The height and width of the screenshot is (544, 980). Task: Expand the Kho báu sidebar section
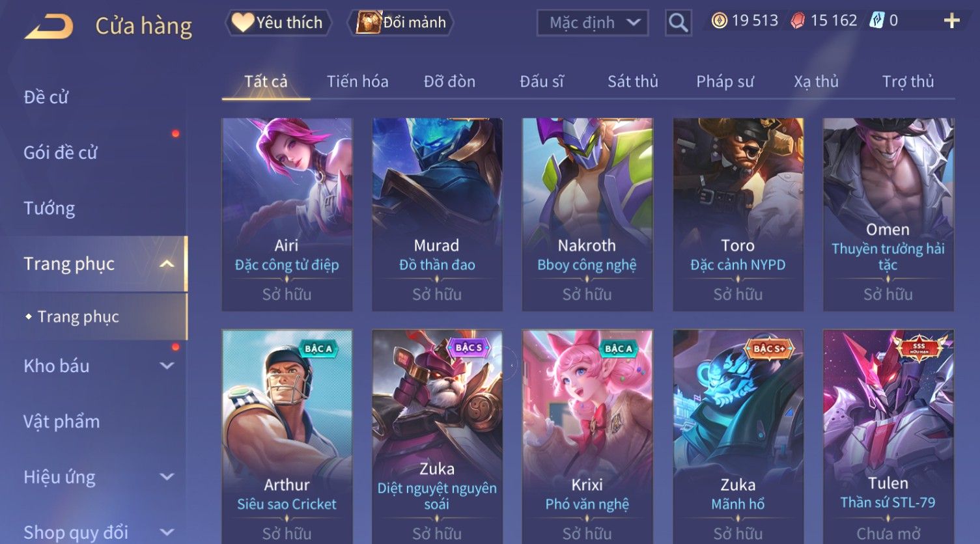pyautogui.click(x=167, y=366)
